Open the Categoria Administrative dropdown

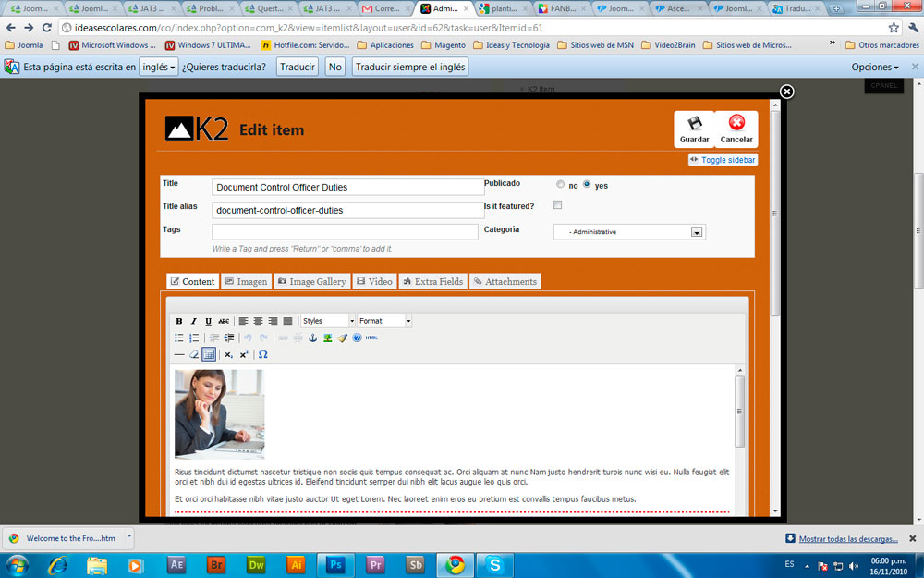[x=629, y=232]
